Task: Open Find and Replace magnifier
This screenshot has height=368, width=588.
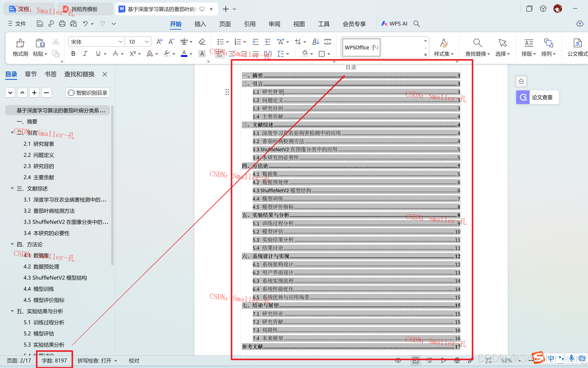Action: [x=477, y=43]
